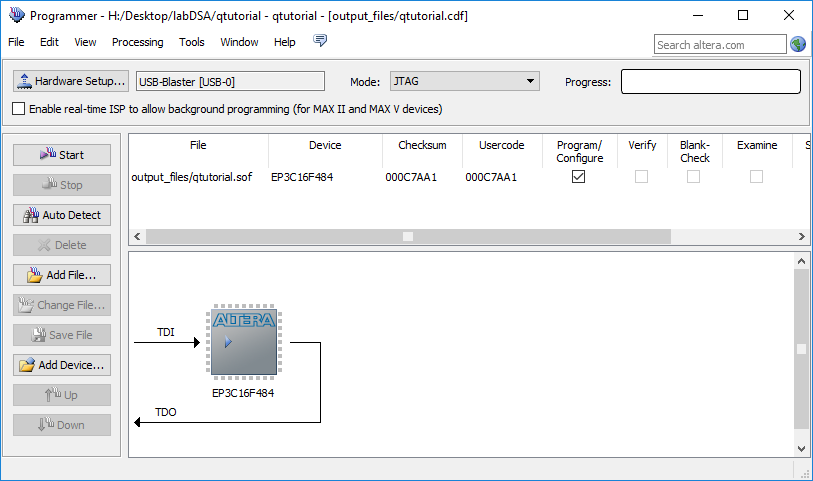This screenshot has height=481, width=813.
Task: Open the Window menu
Action: point(239,42)
